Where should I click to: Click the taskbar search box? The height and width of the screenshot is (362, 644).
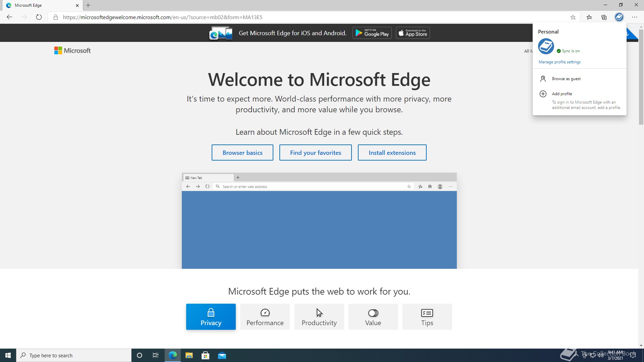pyautogui.click(x=74, y=355)
